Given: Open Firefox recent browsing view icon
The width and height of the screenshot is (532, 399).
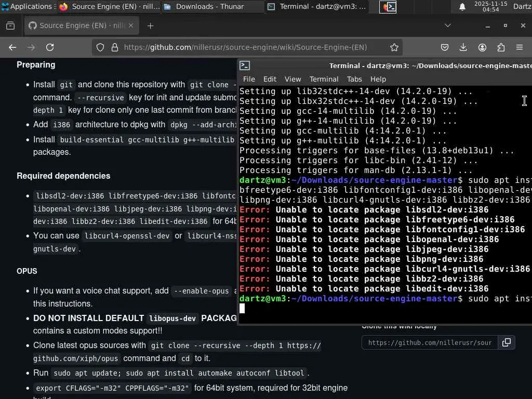Looking at the screenshot, I should (10, 25).
